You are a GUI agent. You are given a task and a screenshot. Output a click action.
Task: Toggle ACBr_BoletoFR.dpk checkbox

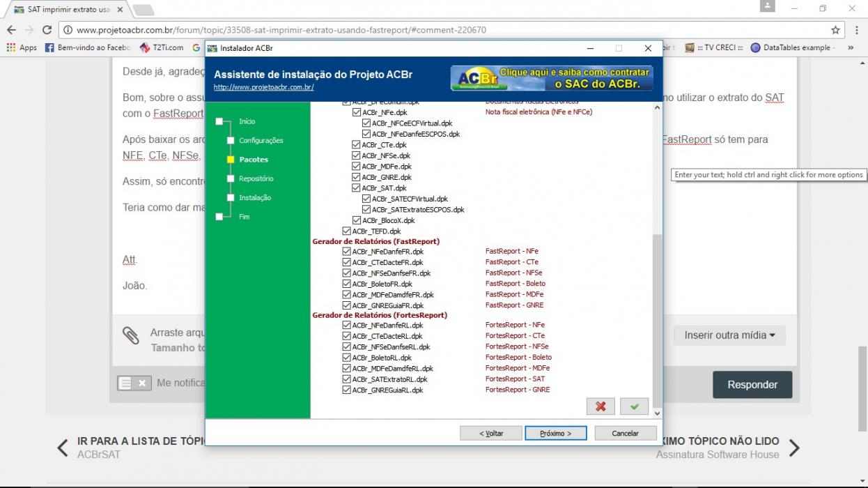point(347,284)
